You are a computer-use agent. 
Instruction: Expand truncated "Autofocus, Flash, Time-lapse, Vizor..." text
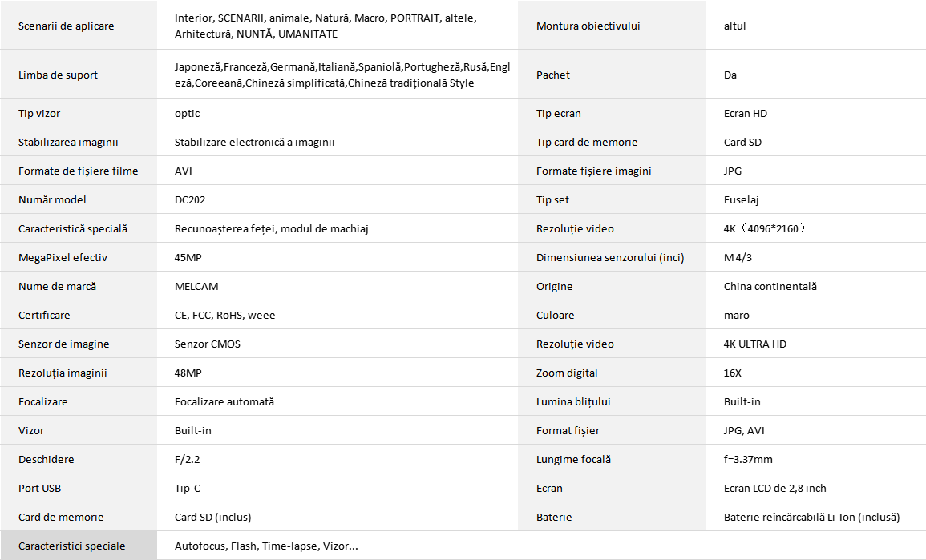[x=266, y=546]
